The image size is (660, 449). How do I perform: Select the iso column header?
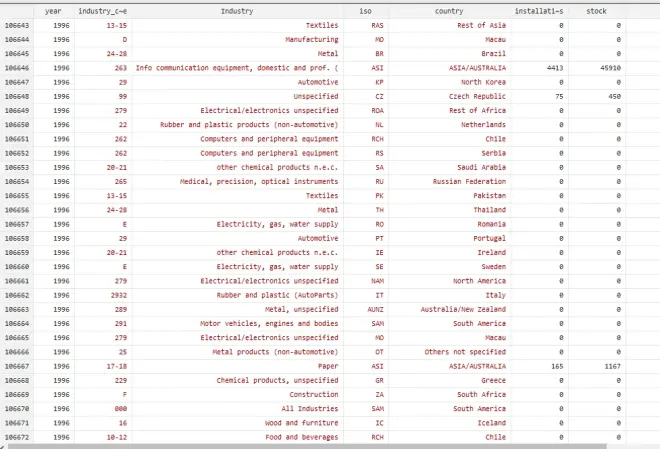[365, 10]
